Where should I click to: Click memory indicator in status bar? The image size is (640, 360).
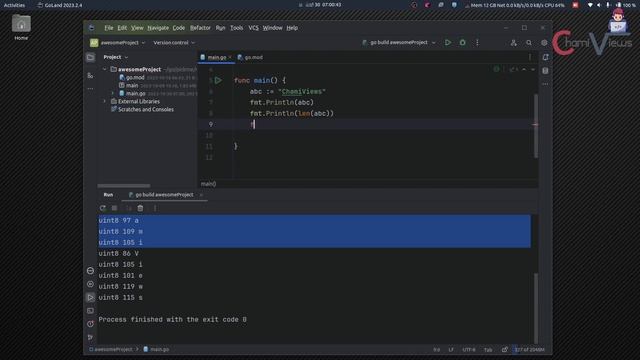click(x=529, y=350)
